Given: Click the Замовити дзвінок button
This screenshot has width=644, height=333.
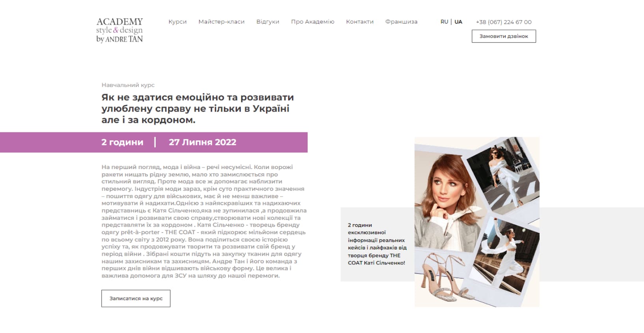Looking at the screenshot, I should coord(504,36).
